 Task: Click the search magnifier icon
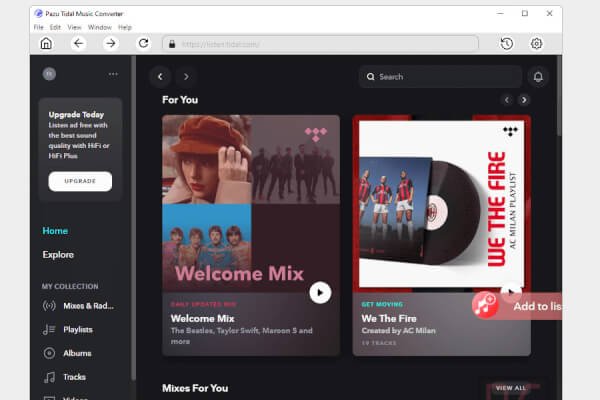coord(370,77)
